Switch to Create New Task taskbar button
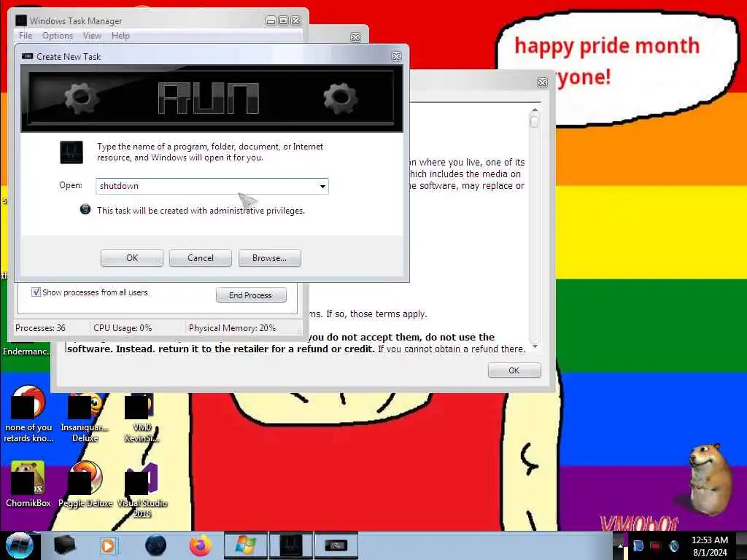 click(x=336, y=545)
